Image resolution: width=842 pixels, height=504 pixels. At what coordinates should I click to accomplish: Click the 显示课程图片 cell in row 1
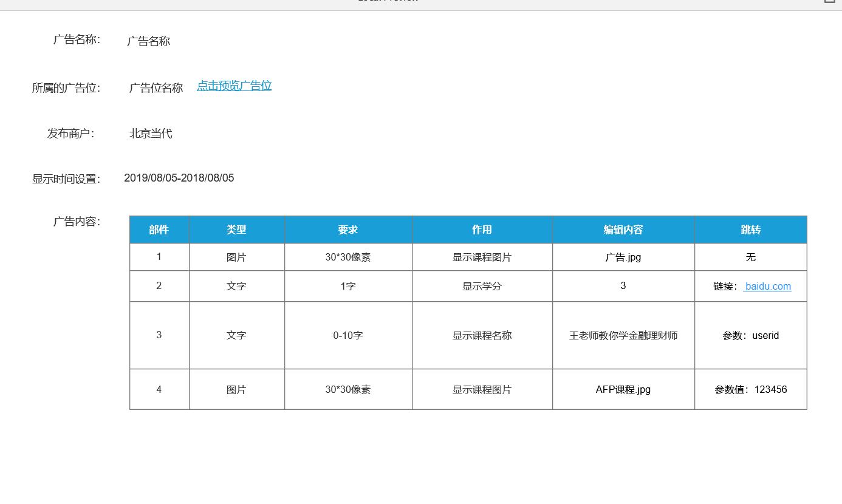(482, 257)
